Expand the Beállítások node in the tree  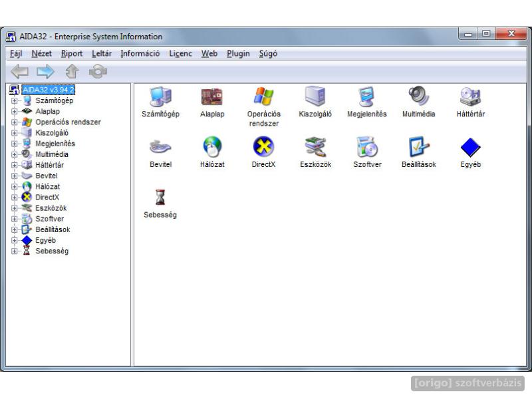click(14, 229)
